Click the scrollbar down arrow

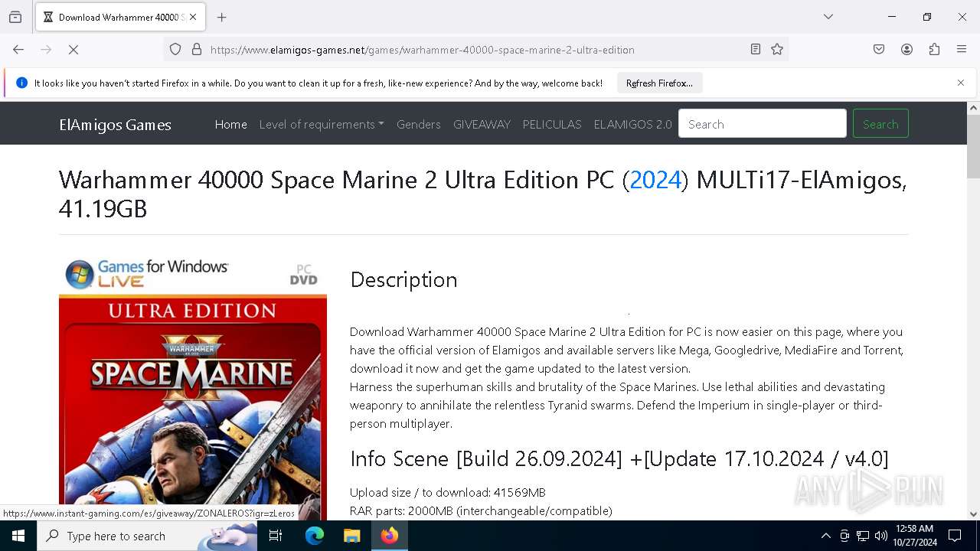973,514
